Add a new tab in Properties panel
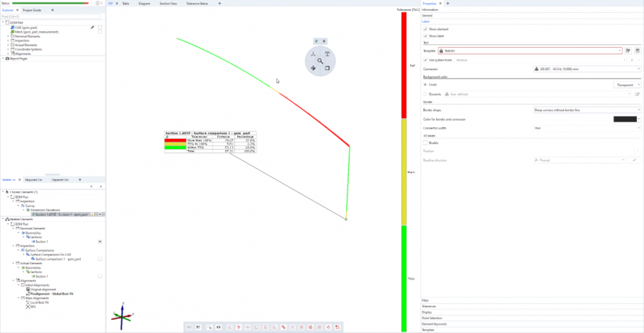Viewport: 644px width, 333px height. pyautogui.click(x=447, y=3)
